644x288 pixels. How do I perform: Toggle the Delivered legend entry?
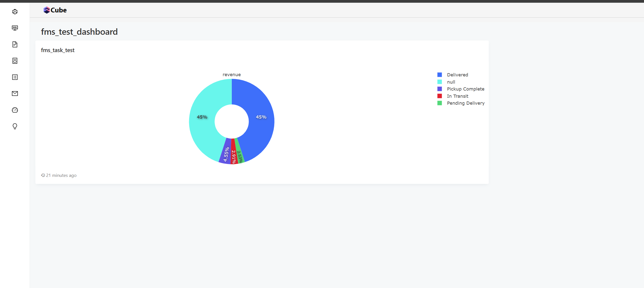click(x=457, y=75)
